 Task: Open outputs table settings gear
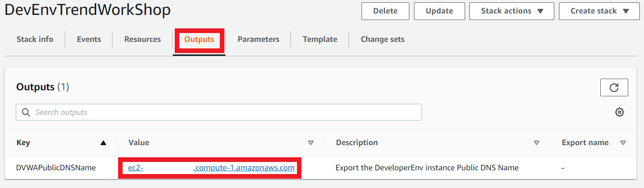coord(619,112)
